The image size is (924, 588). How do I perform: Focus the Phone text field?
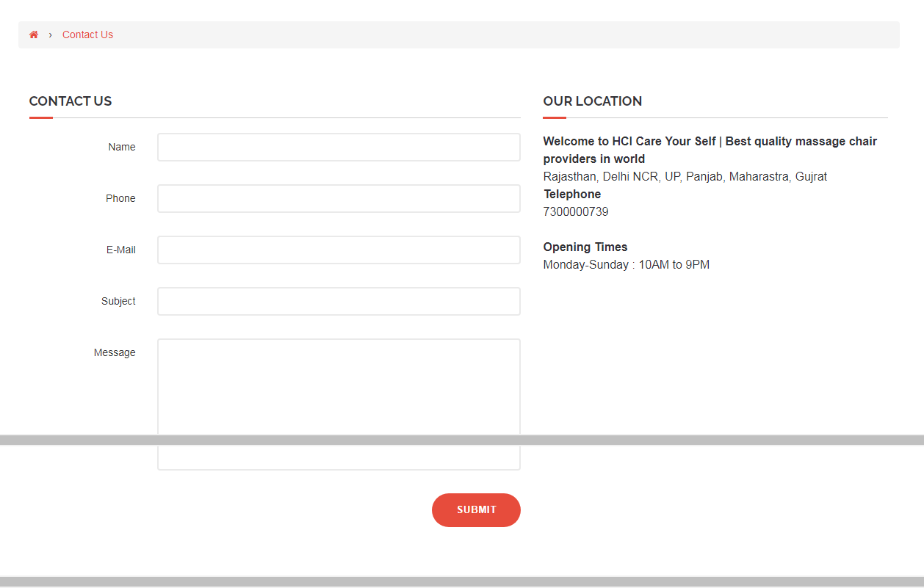click(339, 198)
